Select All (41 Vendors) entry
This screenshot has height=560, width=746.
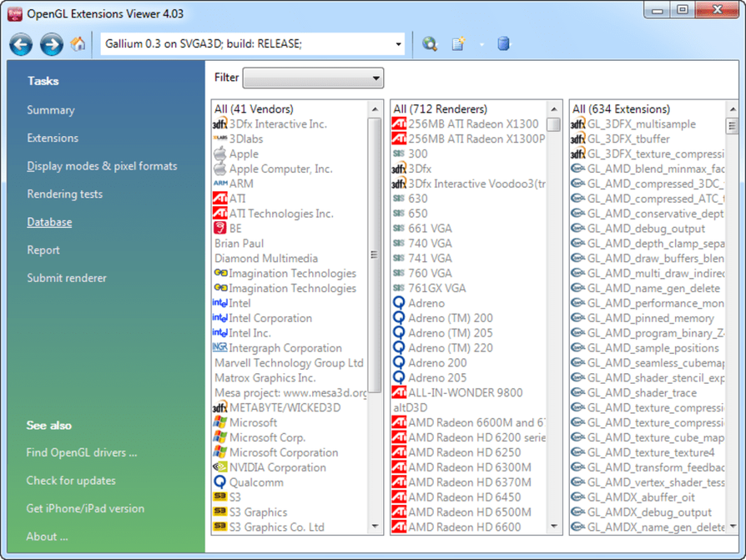pos(254,109)
